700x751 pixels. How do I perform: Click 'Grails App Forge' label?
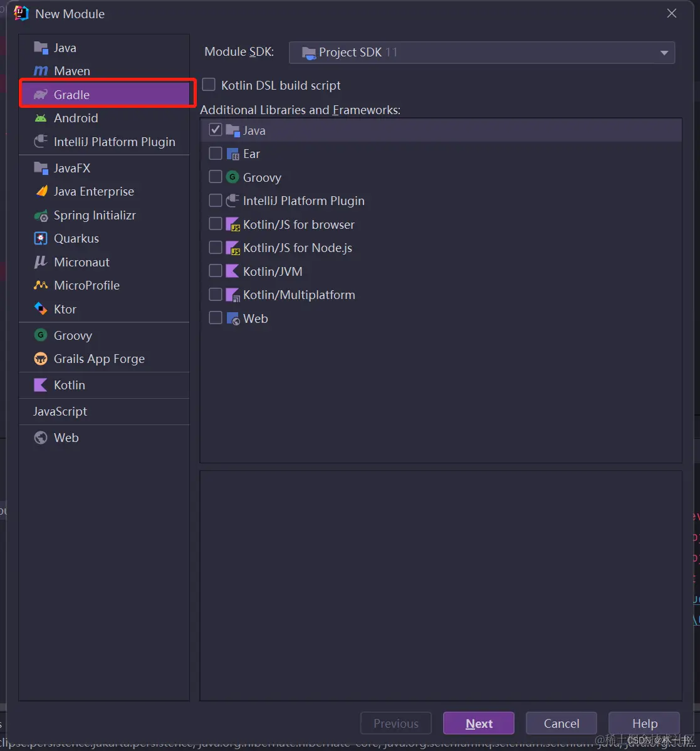pyautogui.click(x=99, y=359)
